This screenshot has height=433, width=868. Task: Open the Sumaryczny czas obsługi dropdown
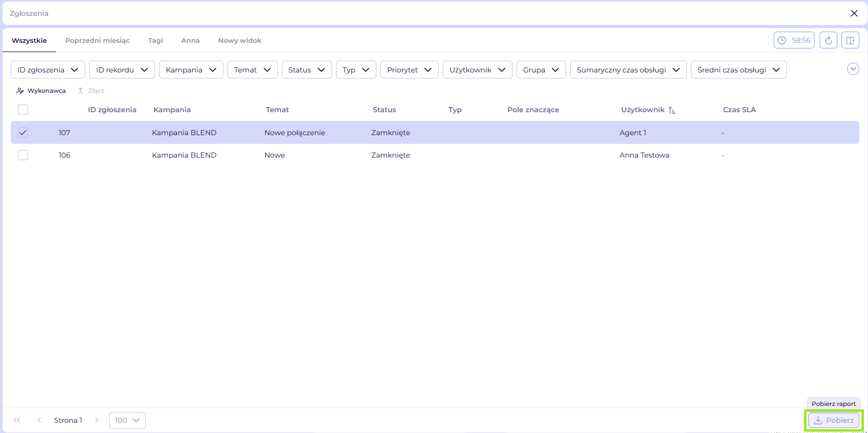[x=628, y=70]
